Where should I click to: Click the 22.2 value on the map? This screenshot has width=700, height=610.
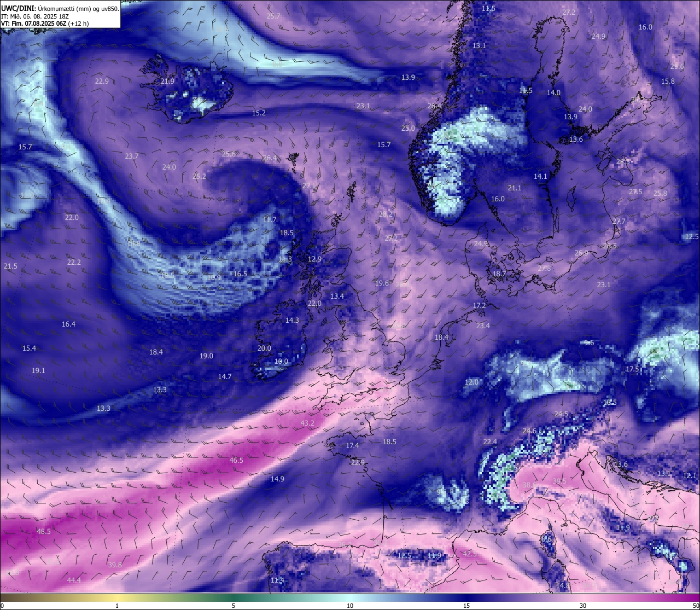(x=74, y=262)
